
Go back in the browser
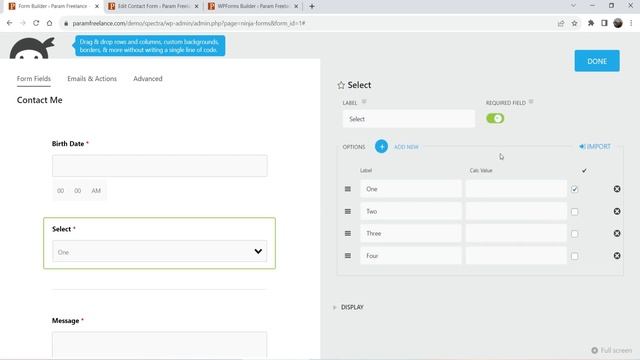tap(9, 23)
